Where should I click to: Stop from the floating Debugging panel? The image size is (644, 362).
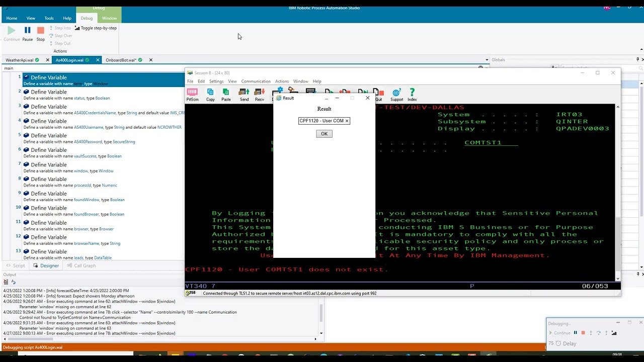[583, 333]
